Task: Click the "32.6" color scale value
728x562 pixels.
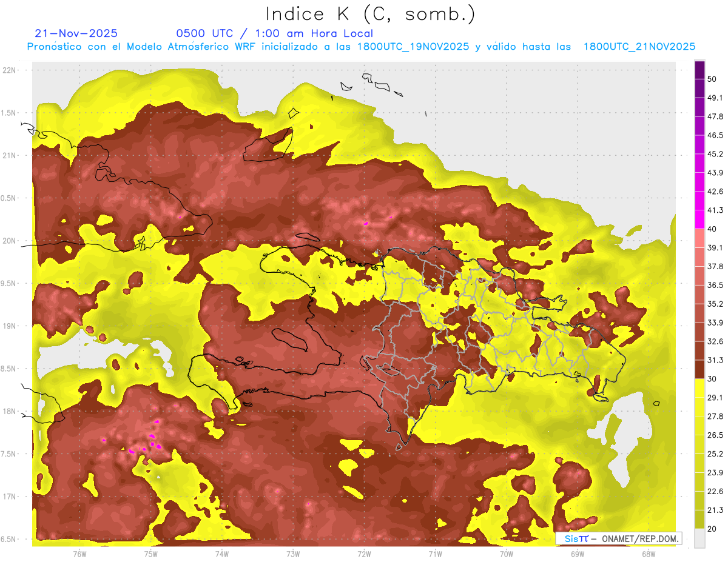Action: click(x=715, y=341)
